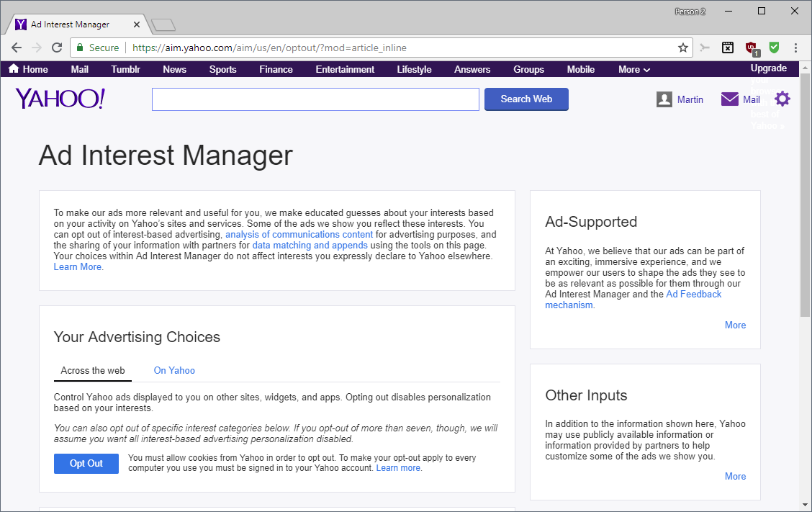The height and width of the screenshot is (512, 812).
Task: Select the Across the web tab
Action: (x=93, y=371)
